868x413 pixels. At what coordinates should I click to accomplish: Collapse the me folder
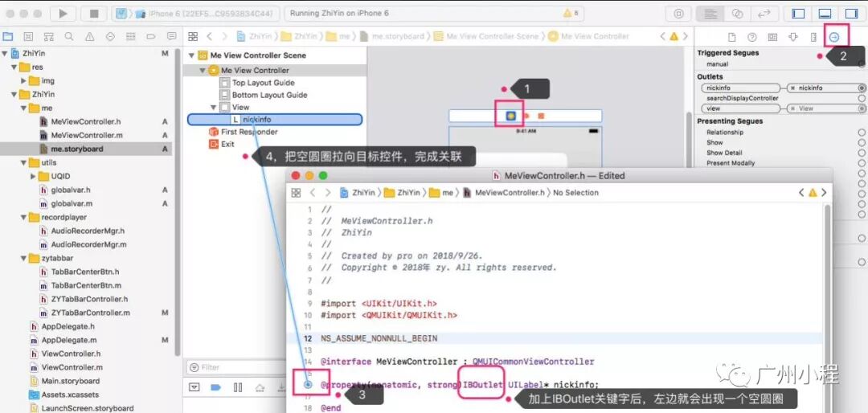point(24,108)
